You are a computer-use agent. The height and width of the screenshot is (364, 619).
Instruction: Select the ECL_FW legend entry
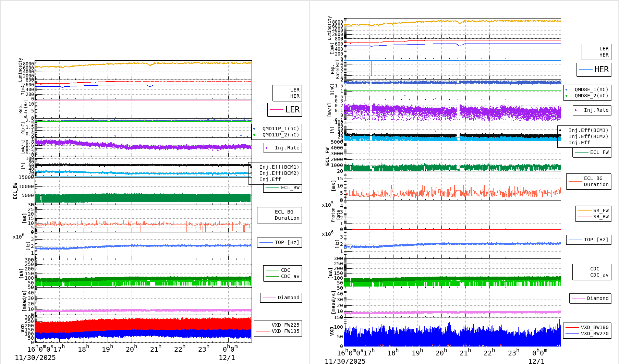599,153
